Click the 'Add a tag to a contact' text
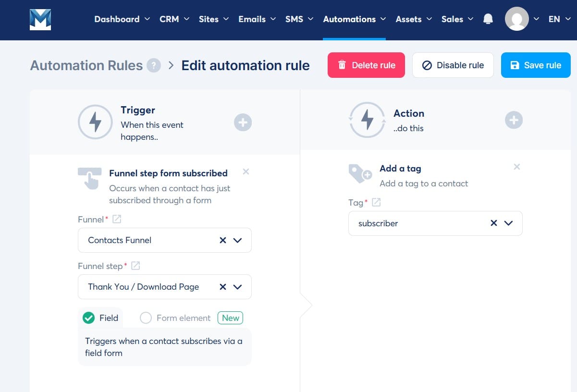Image resolution: width=577 pixels, height=392 pixels. tap(424, 184)
